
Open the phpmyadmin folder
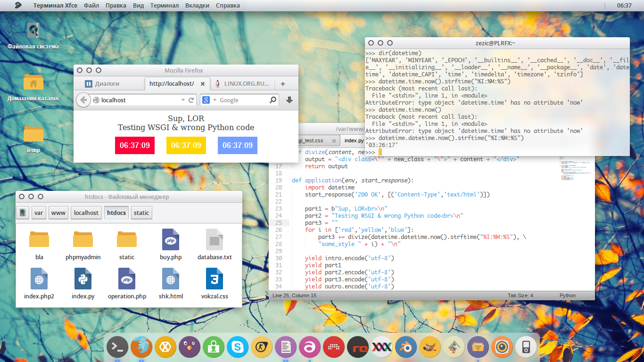pyautogui.click(x=83, y=244)
